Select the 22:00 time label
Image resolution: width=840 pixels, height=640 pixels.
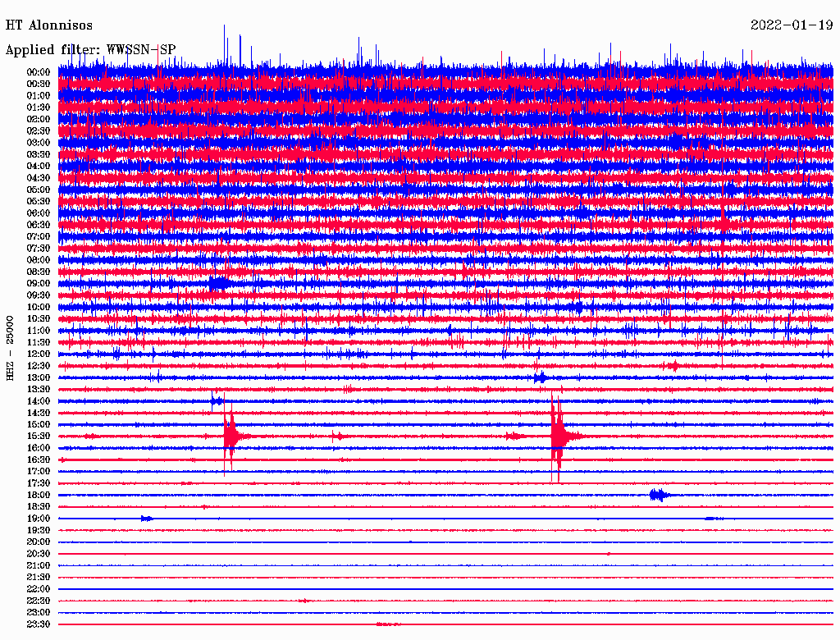point(39,589)
